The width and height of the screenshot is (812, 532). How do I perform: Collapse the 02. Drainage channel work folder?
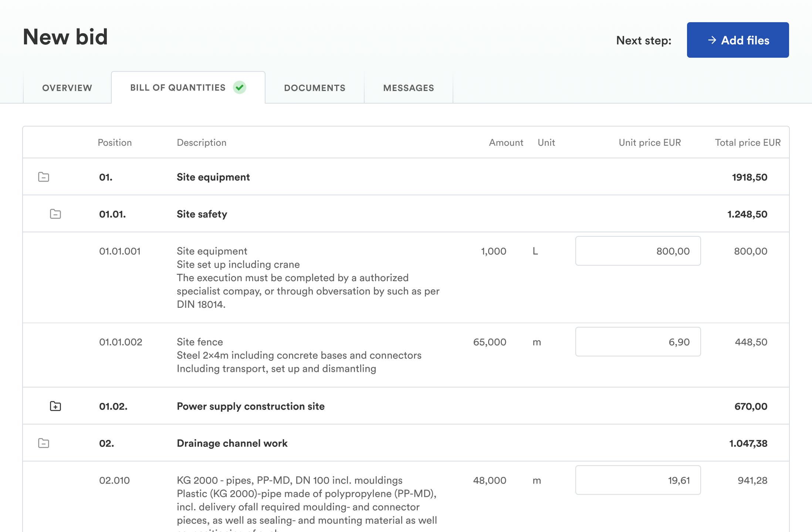tap(44, 443)
